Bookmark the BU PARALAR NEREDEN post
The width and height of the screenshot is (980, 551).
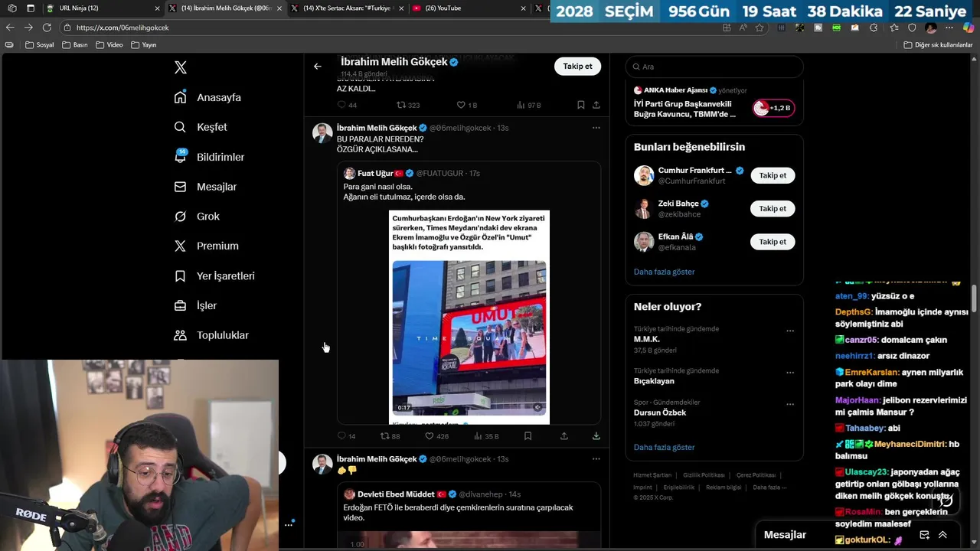(x=528, y=436)
